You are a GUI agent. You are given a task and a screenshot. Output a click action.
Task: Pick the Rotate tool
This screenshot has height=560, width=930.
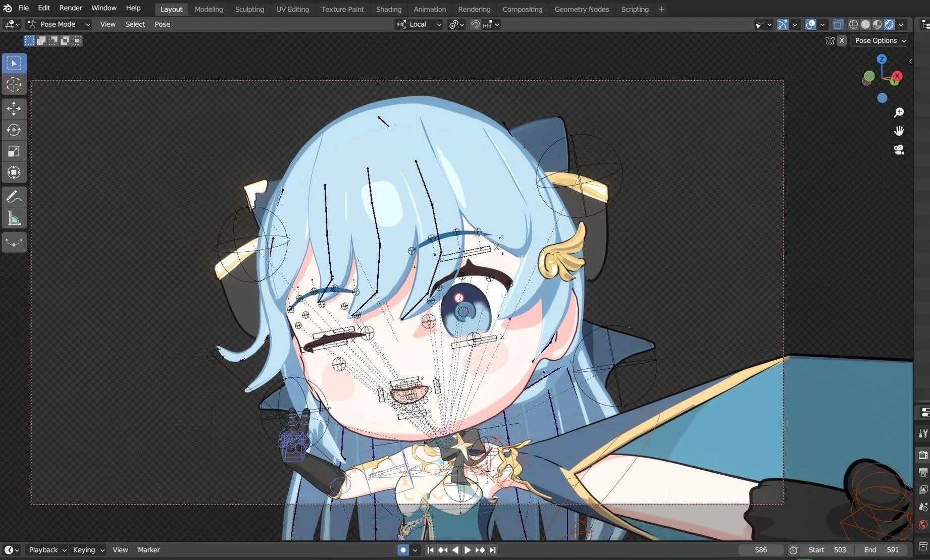click(x=14, y=130)
